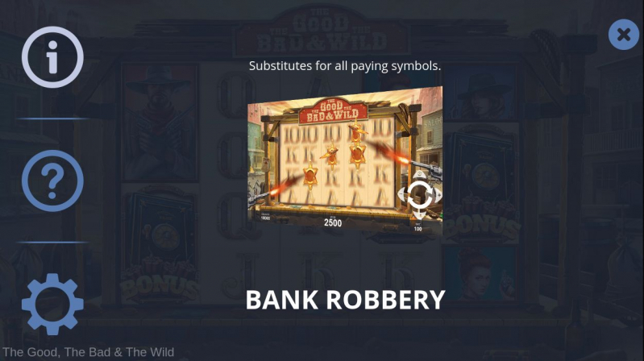Click 'The Good, The Bad & The Wild' caption
The width and height of the screenshot is (644, 361).
[89, 352]
